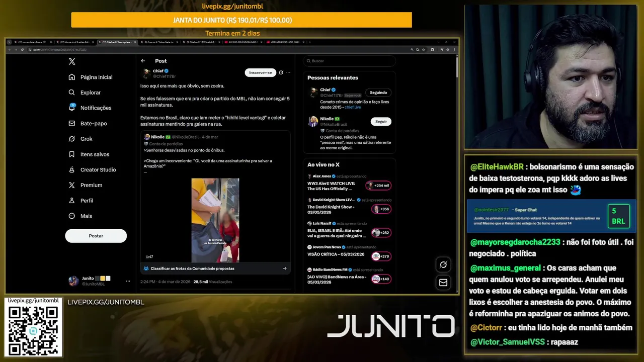Click +356 listeners badge
This screenshot has height=362, width=644.
point(381,209)
